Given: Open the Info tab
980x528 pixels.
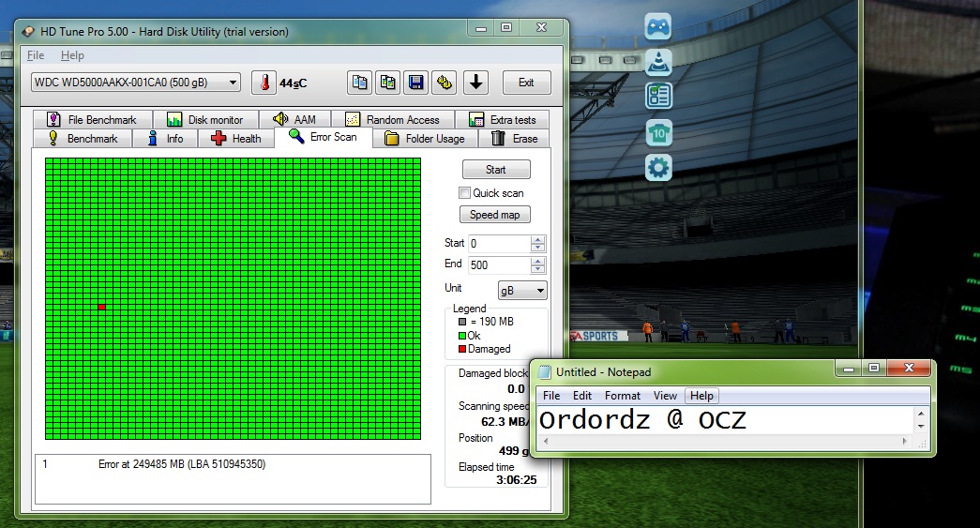Looking at the screenshot, I should coord(165,139).
